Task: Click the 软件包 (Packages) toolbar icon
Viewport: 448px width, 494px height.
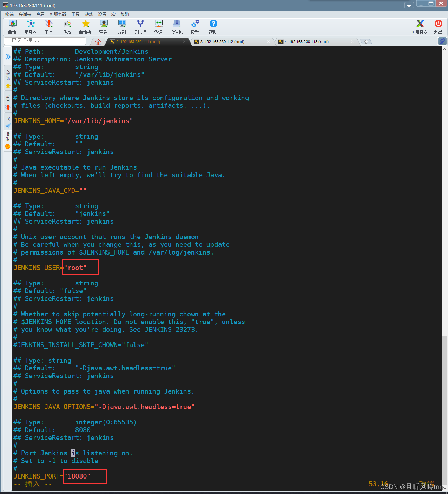Action: tap(177, 27)
